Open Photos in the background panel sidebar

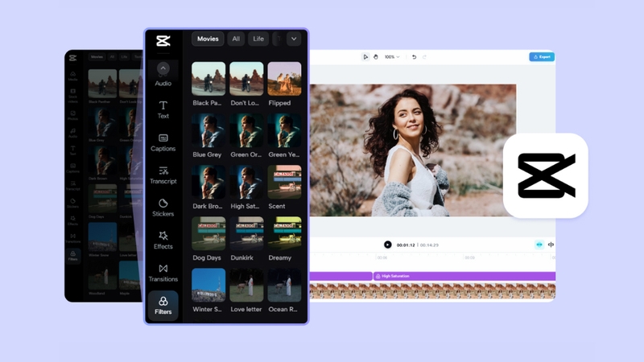72,115
